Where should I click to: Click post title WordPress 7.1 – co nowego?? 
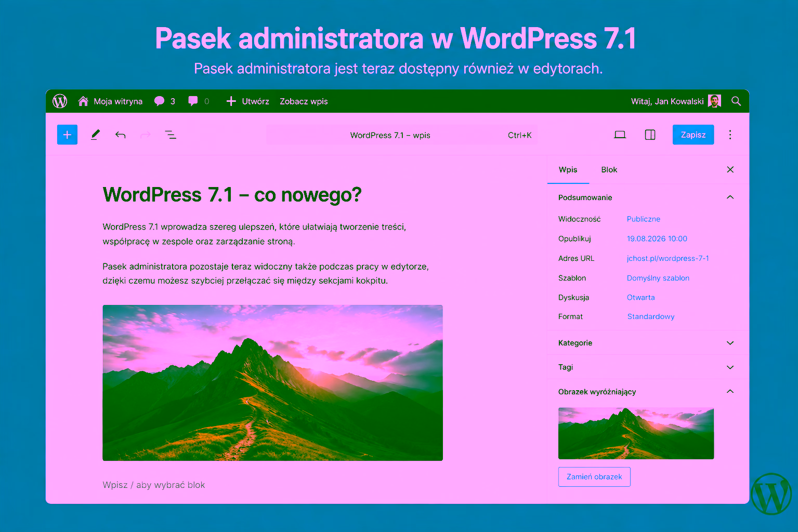point(232,195)
